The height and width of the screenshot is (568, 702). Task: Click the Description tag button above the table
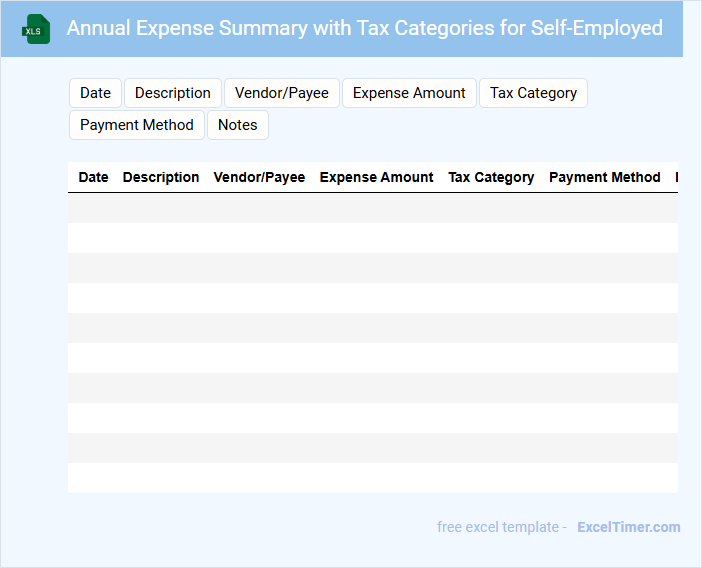coord(172,93)
